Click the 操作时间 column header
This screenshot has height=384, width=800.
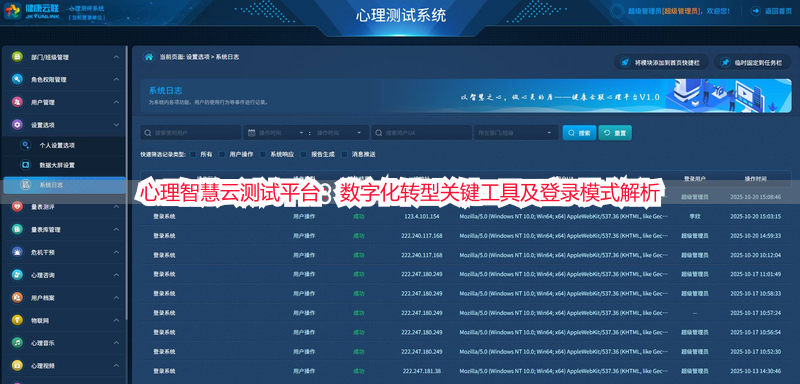[x=755, y=179]
